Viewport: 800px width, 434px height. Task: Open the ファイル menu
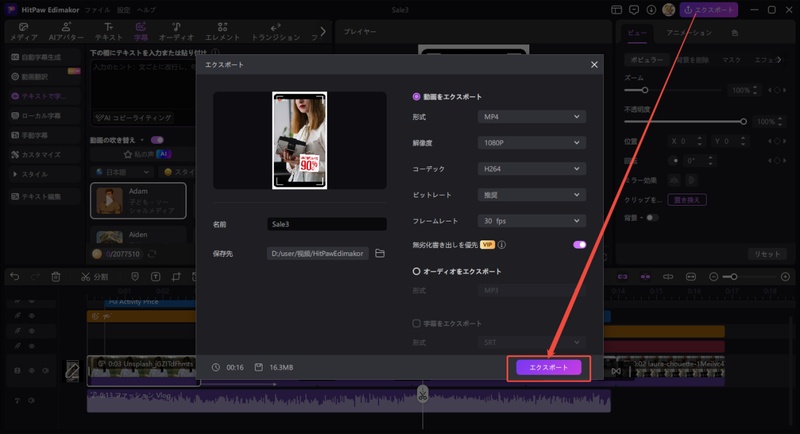(97, 10)
